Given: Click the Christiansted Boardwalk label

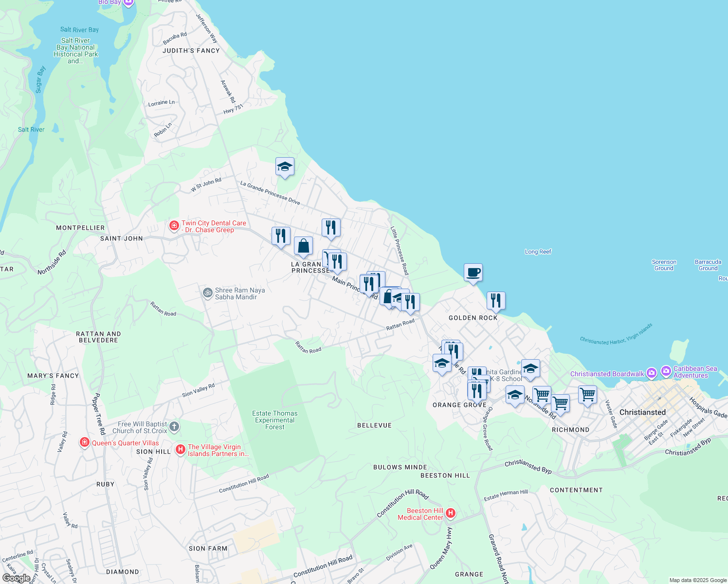Looking at the screenshot, I should pyautogui.click(x=607, y=374).
